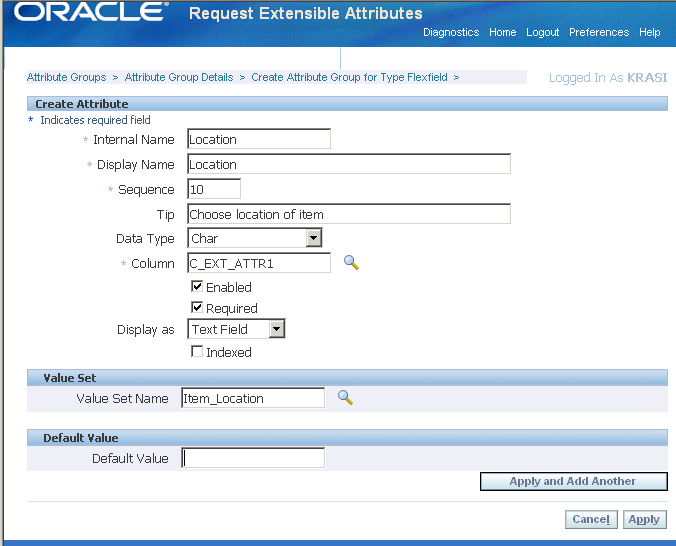Image resolution: width=676 pixels, height=546 pixels.
Task: Open the Help link
Action: (x=650, y=32)
